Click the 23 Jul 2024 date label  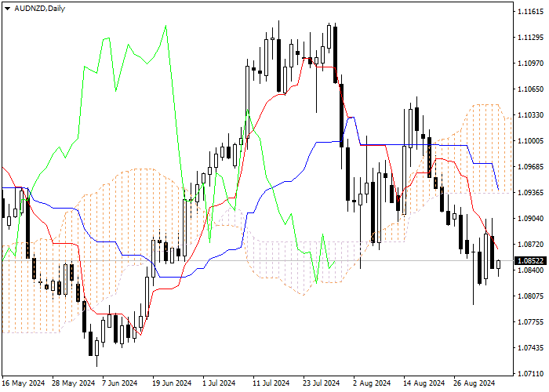click(321, 383)
